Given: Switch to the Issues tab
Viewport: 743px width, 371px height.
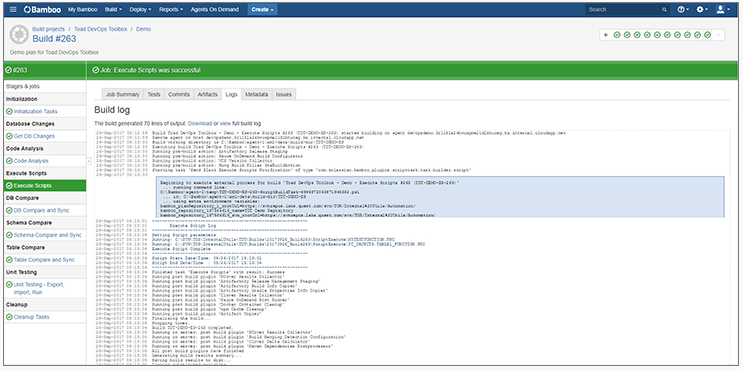Looking at the screenshot, I should pyautogui.click(x=284, y=94).
